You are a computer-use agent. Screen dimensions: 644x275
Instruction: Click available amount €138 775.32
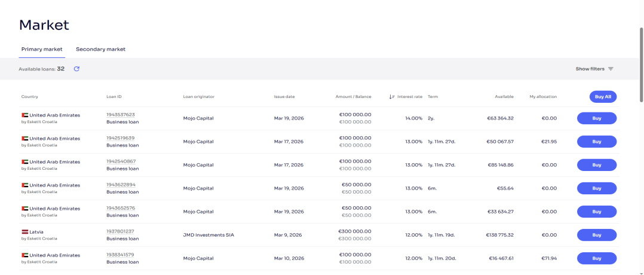499,235
